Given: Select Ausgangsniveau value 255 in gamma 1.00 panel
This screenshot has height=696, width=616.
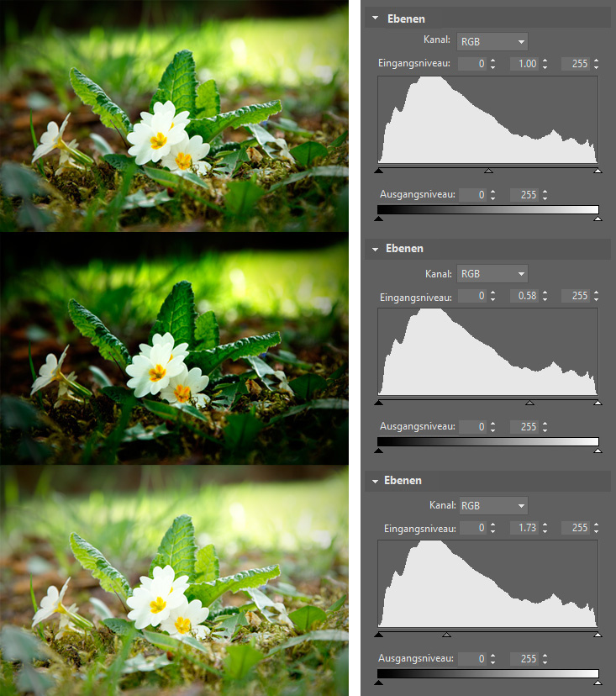Looking at the screenshot, I should 524,195.
